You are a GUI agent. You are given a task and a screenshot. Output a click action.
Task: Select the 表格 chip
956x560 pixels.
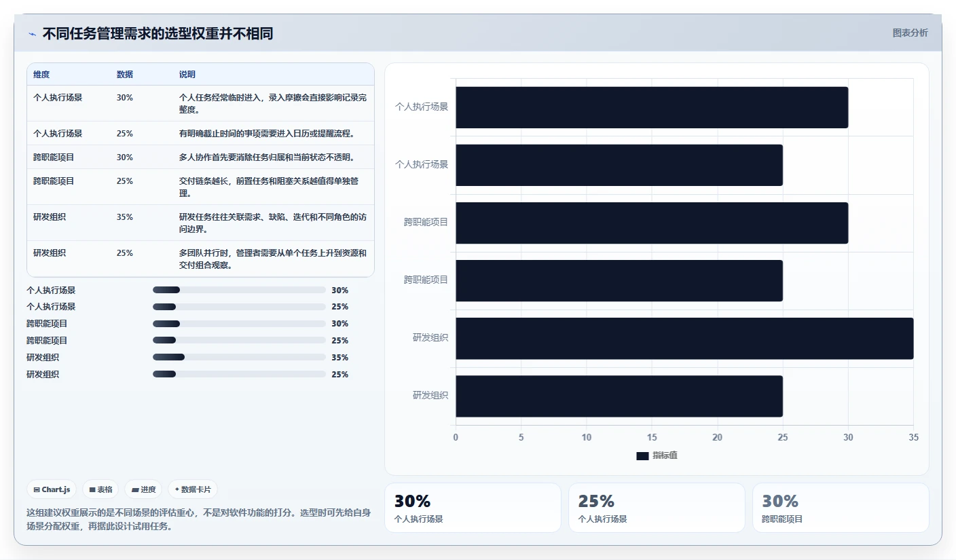pyautogui.click(x=101, y=489)
